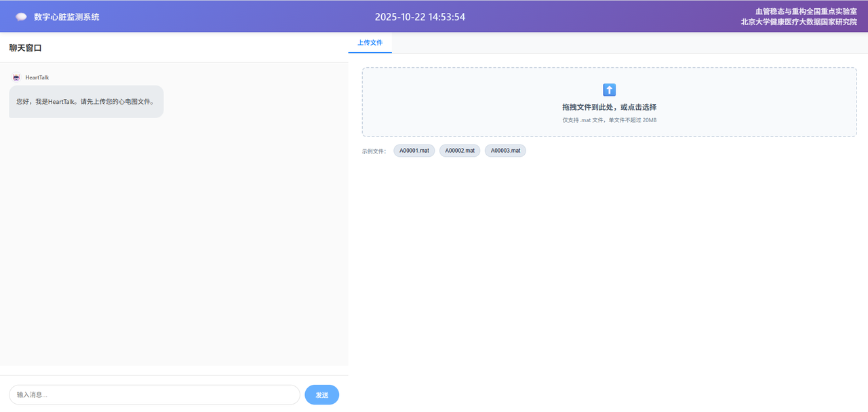Image resolution: width=868 pixels, height=412 pixels.
Task: Click the .mat file size limit hint
Action: tap(609, 120)
